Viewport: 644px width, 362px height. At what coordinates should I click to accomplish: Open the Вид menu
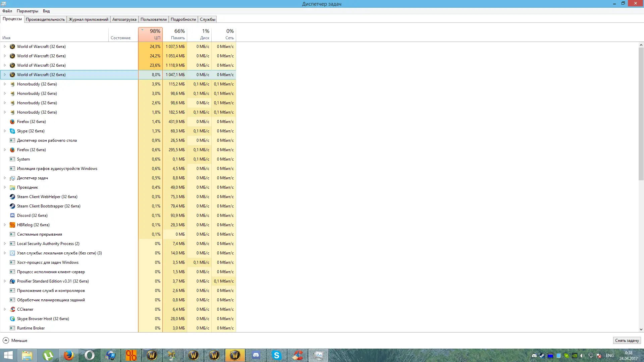click(x=46, y=11)
